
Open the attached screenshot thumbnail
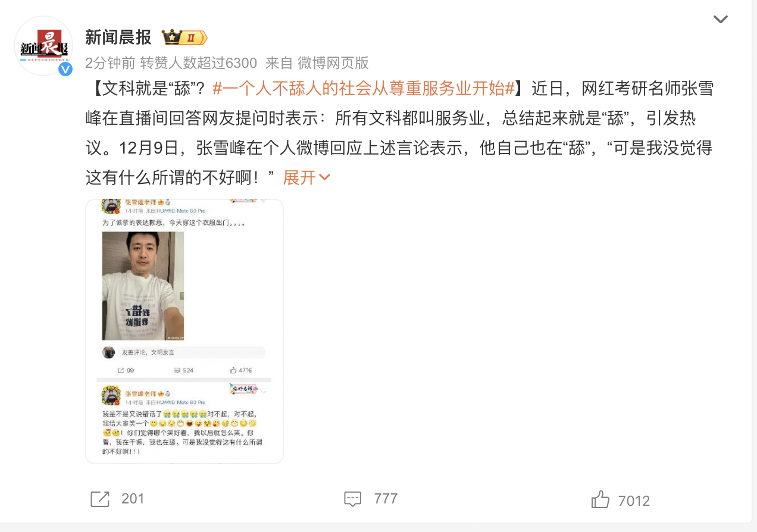pos(184,331)
